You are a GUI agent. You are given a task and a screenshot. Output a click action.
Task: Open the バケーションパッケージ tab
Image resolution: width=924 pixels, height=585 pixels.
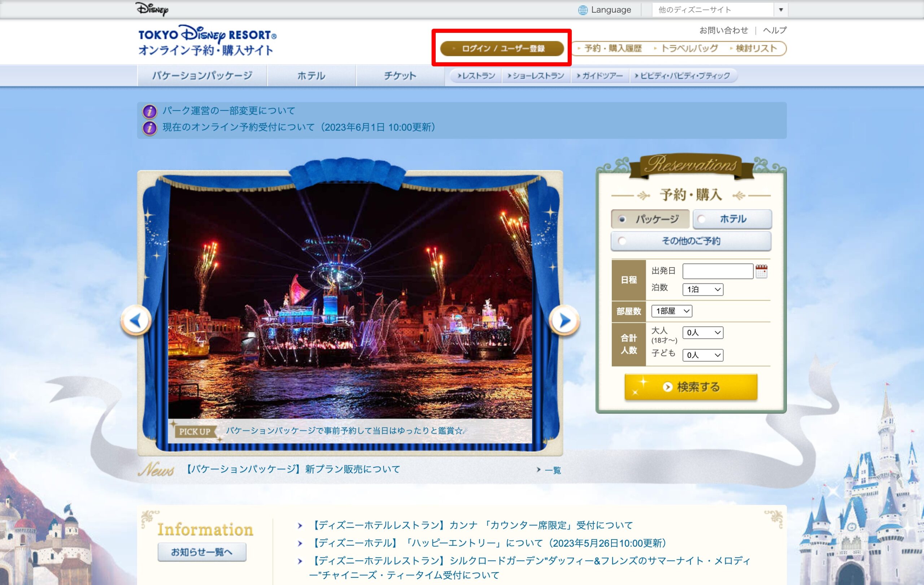tap(202, 75)
